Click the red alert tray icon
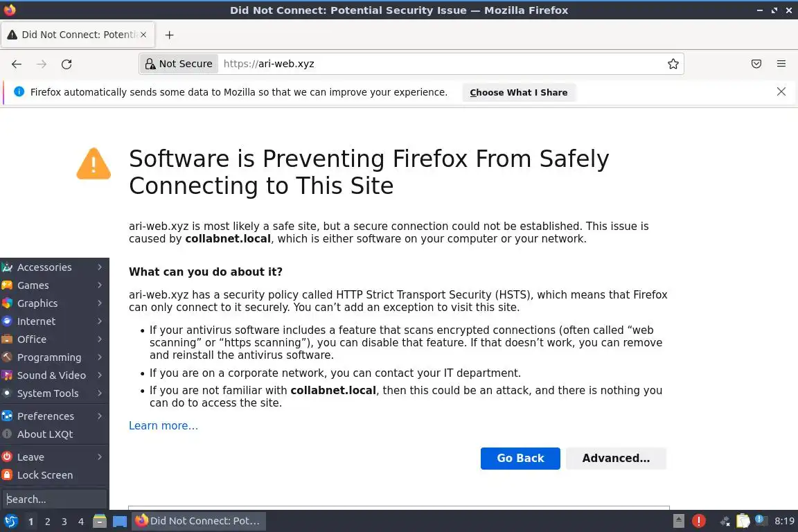Screen dimensions: 798x532 (x=699, y=521)
